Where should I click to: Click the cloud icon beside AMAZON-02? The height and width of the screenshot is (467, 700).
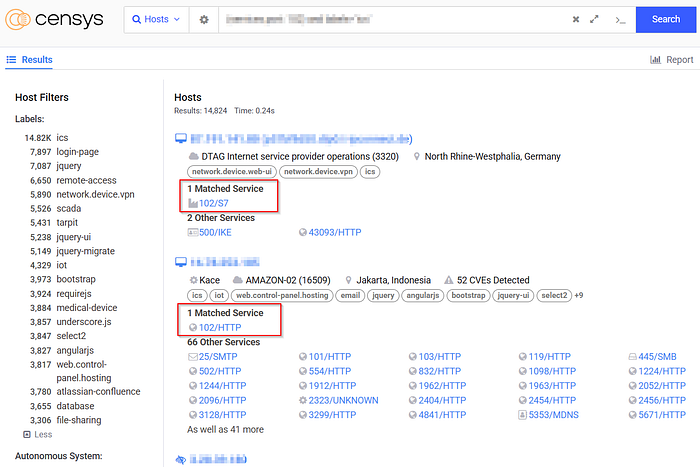coord(238,280)
